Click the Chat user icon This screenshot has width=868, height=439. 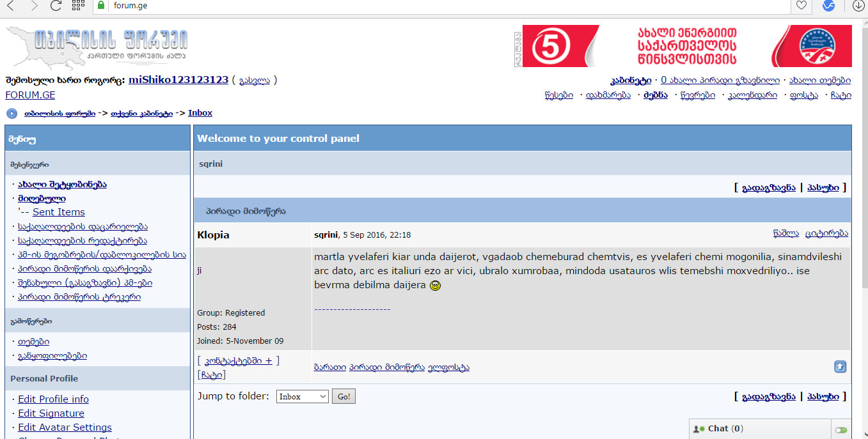[x=699, y=429]
